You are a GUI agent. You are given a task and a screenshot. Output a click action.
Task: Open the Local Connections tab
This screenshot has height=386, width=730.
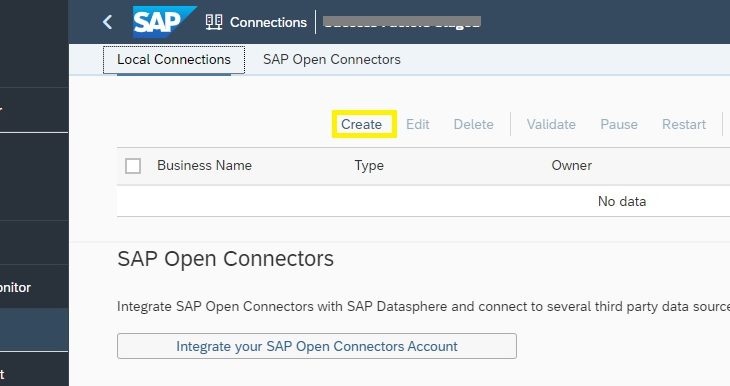pos(174,60)
